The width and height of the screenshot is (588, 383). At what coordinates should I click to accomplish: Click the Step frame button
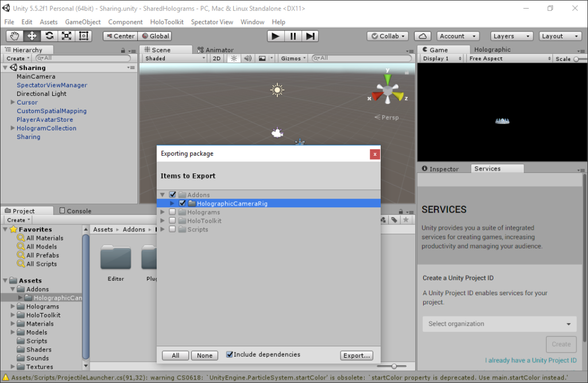click(x=310, y=36)
